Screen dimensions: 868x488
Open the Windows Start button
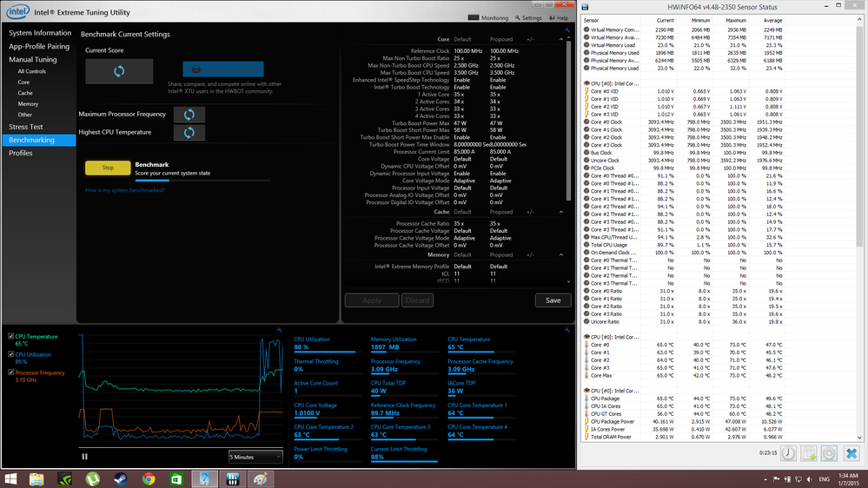tap(10, 479)
